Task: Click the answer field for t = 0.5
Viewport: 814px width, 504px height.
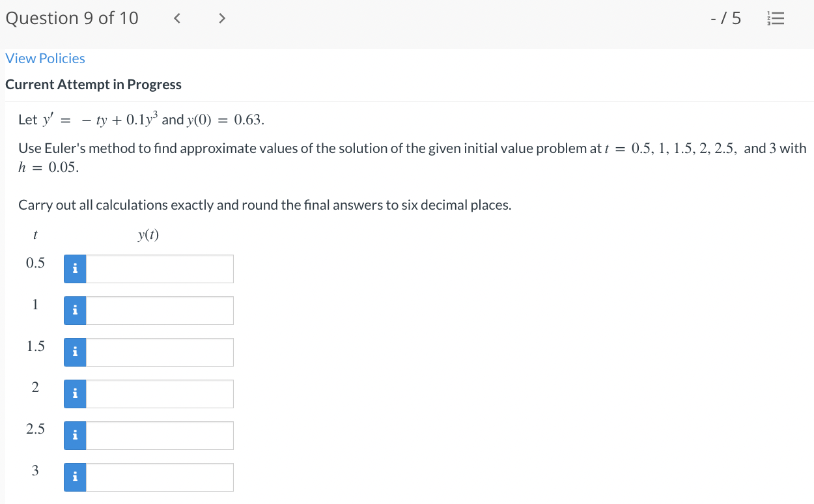Action: pyautogui.click(x=160, y=268)
